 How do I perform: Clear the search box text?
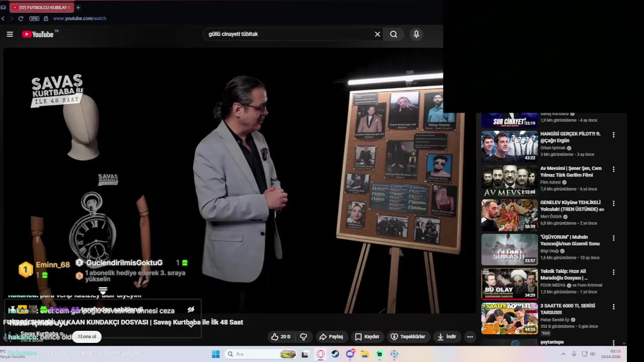[x=377, y=34]
